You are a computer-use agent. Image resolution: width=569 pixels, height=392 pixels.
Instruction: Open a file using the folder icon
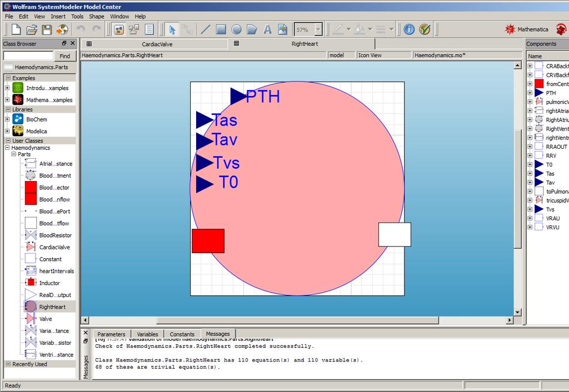[x=32, y=29]
